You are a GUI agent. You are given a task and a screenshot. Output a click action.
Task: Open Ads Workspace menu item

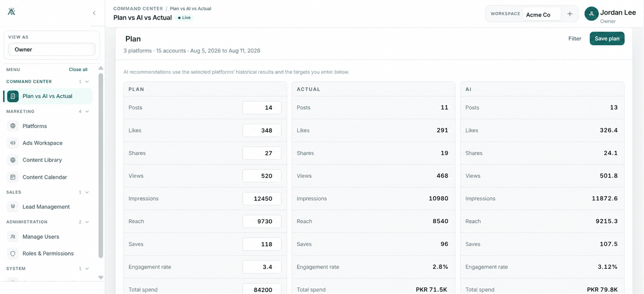(x=48, y=143)
